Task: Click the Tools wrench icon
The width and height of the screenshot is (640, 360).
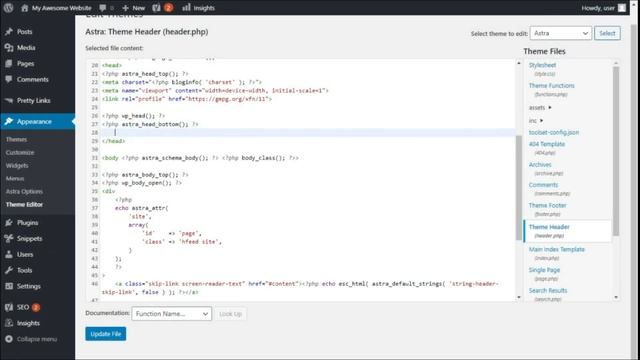Action: (9, 270)
